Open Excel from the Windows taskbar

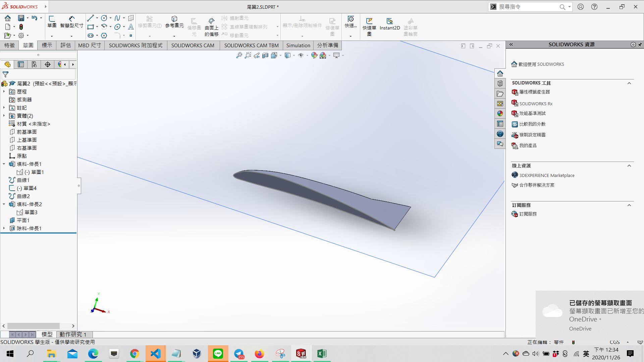click(322, 354)
